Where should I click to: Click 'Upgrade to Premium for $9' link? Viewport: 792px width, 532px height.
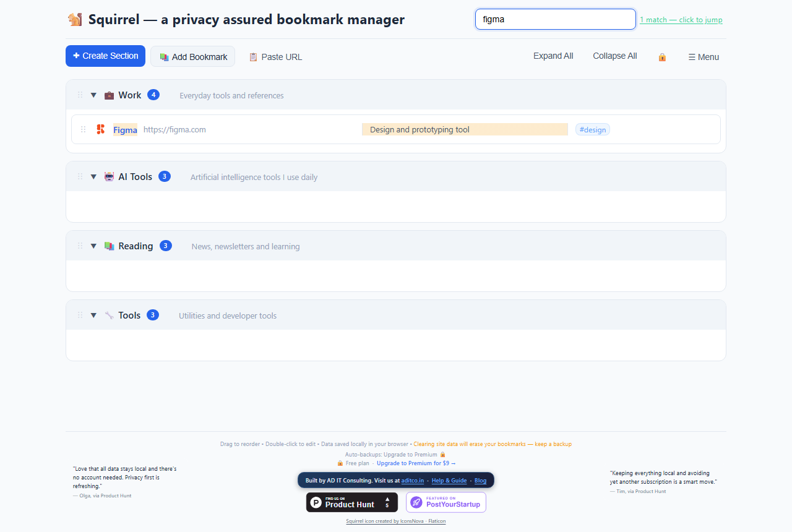[416, 463]
